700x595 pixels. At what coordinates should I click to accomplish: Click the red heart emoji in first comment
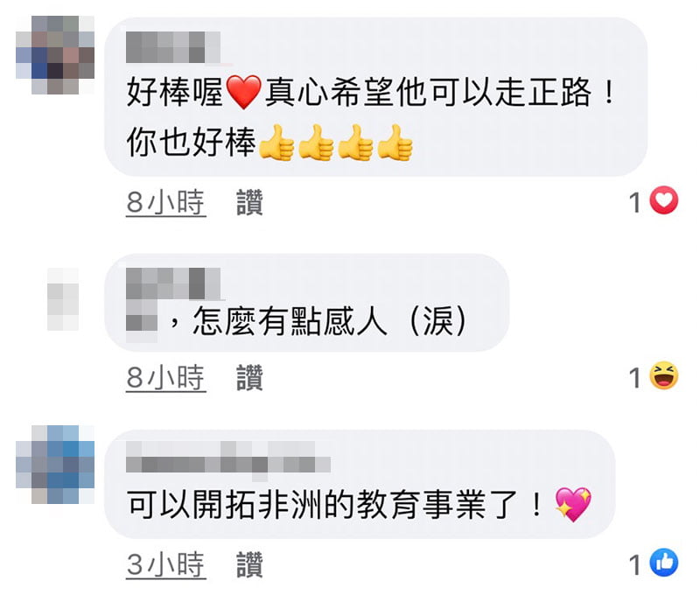click(243, 93)
